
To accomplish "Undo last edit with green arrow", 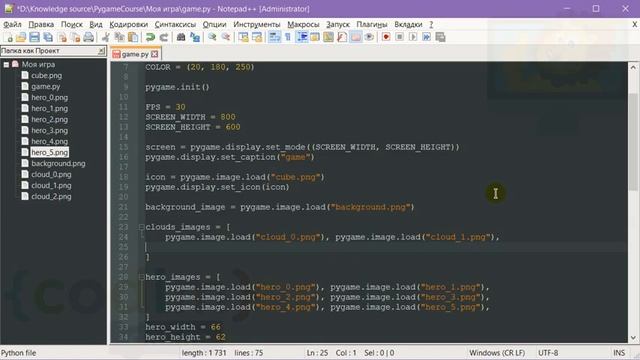I will pyautogui.click(x=150, y=38).
